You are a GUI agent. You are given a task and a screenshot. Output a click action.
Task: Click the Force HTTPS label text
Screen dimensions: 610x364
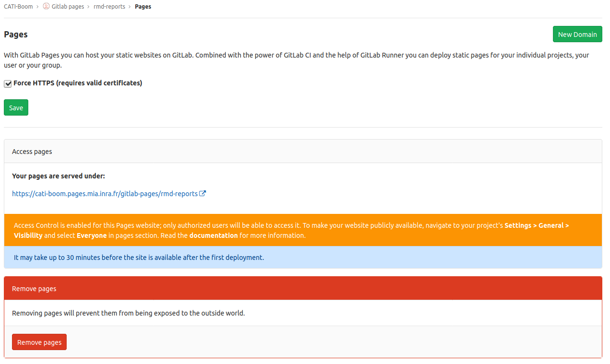pyautogui.click(x=78, y=83)
